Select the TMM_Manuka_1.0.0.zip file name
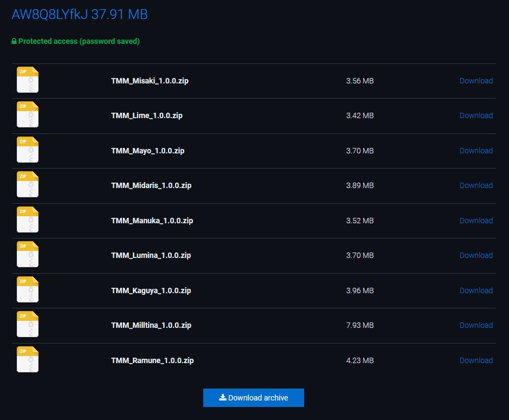The height and width of the screenshot is (420, 509). point(152,221)
